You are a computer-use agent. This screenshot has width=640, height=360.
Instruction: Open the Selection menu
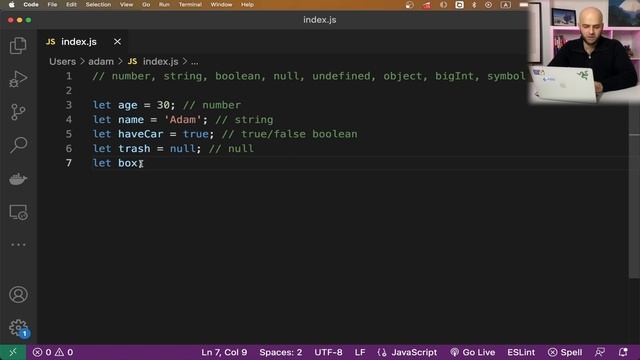(x=98, y=4)
